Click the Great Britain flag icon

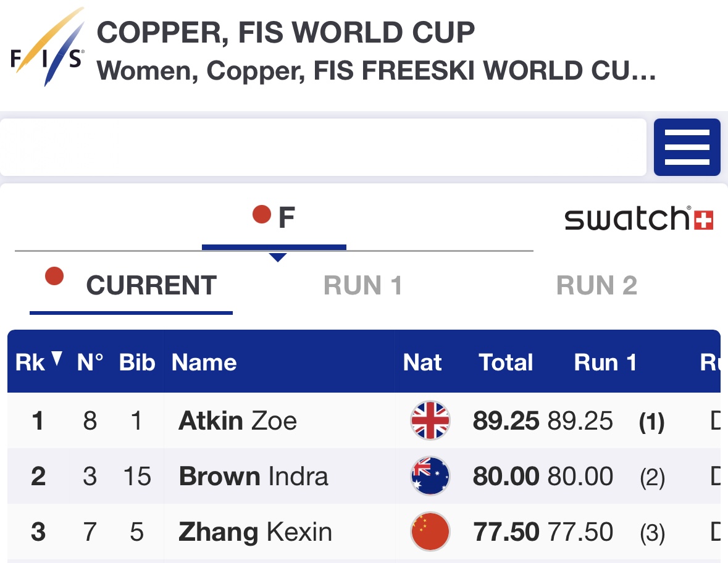click(x=430, y=421)
